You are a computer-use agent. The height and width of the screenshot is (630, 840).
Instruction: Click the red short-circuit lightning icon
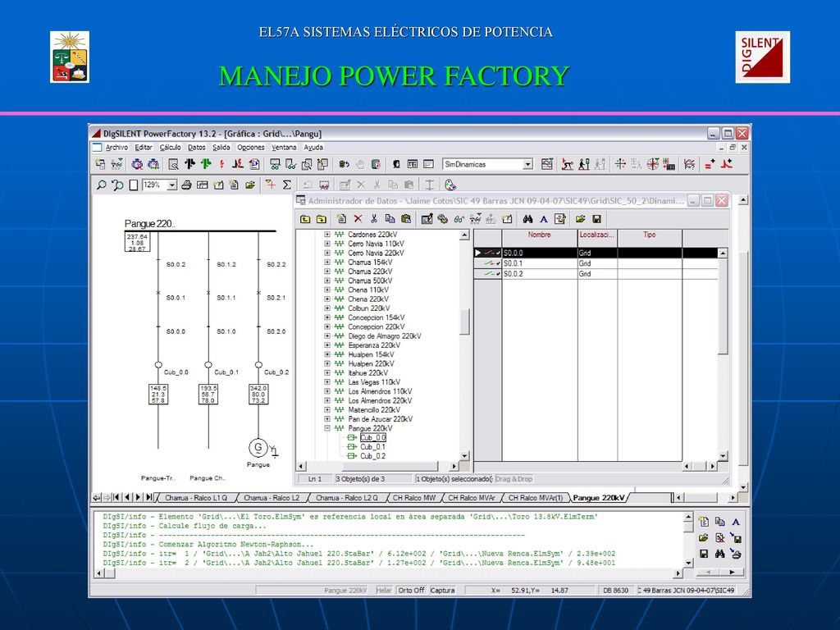(x=221, y=164)
